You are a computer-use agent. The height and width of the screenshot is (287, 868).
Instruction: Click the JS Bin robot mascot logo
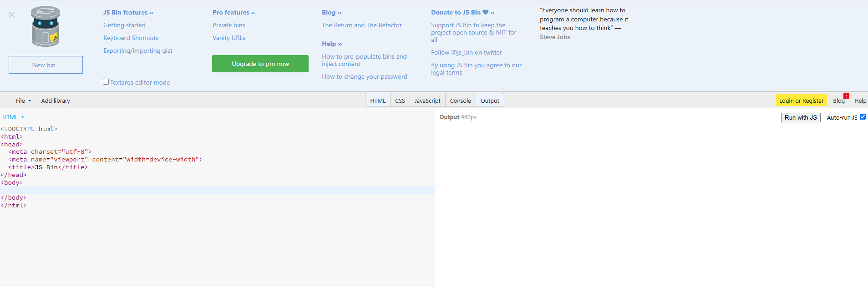[x=46, y=26]
